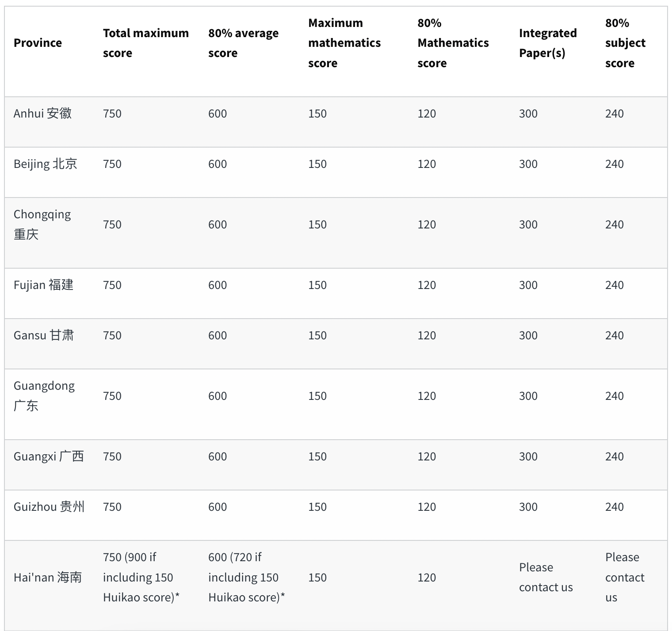Select the Guangdong 广东 province cell
Viewport: 672px width, 631px height.
tap(44, 396)
